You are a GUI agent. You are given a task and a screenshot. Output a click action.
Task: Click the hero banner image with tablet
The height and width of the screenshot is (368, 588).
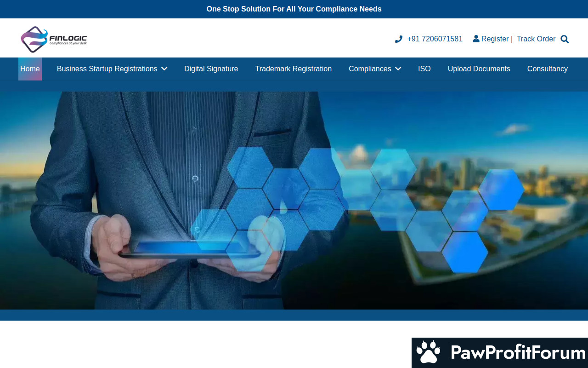coord(294,200)
